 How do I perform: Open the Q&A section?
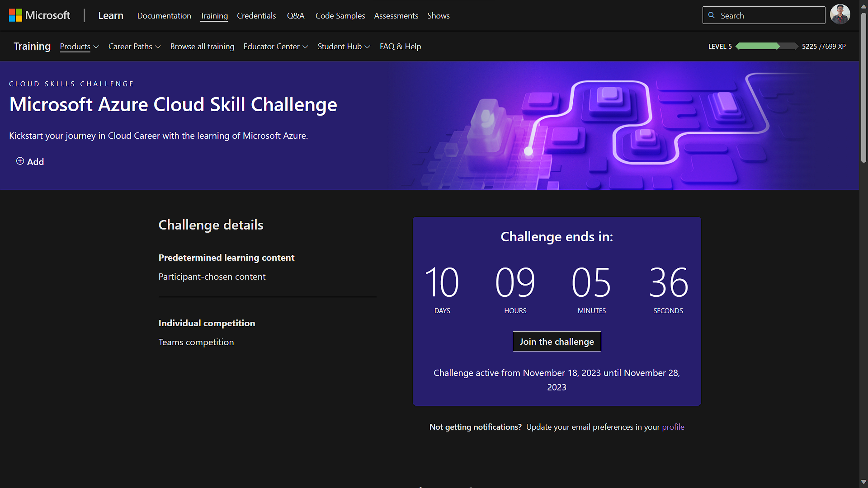click(x=296, y=15)
